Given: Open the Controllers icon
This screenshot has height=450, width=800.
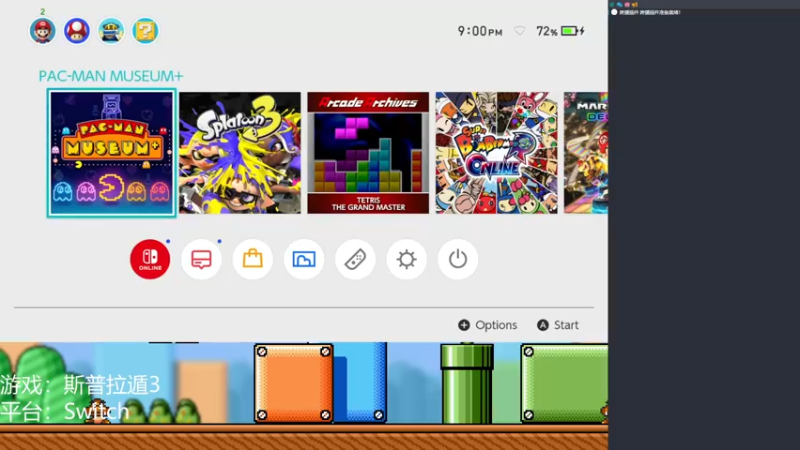Looking at the screenshot, I should (x=355, y=259).
